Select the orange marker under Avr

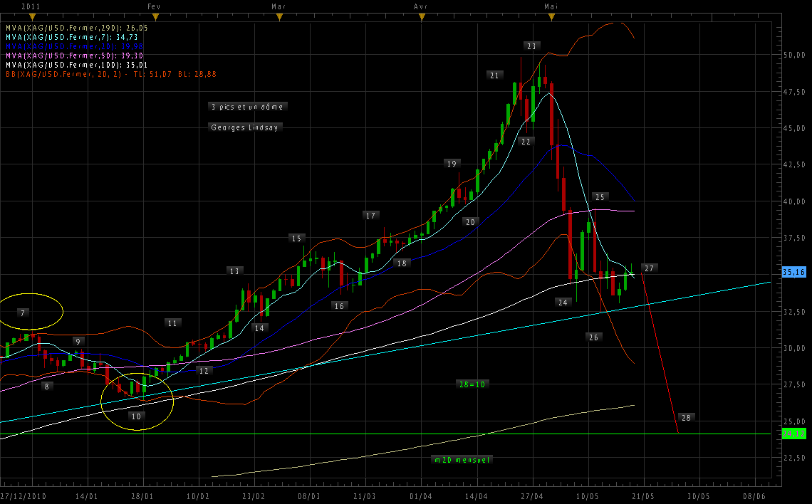pyautogui.click(x=422, y=16)
